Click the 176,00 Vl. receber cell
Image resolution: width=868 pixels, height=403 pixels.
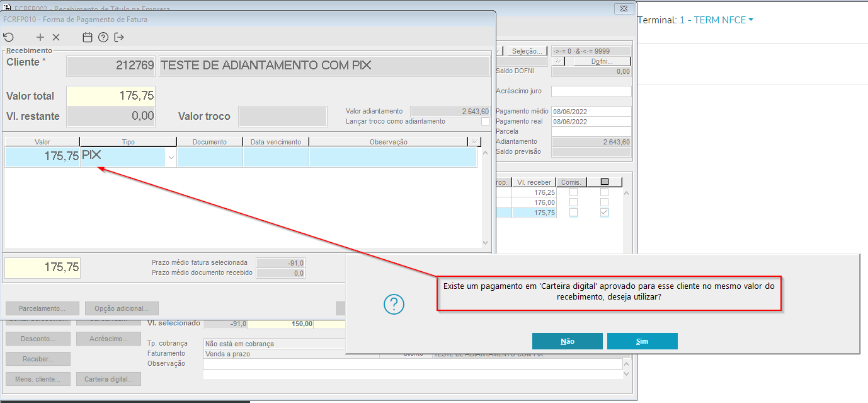[x=535, y=202]
